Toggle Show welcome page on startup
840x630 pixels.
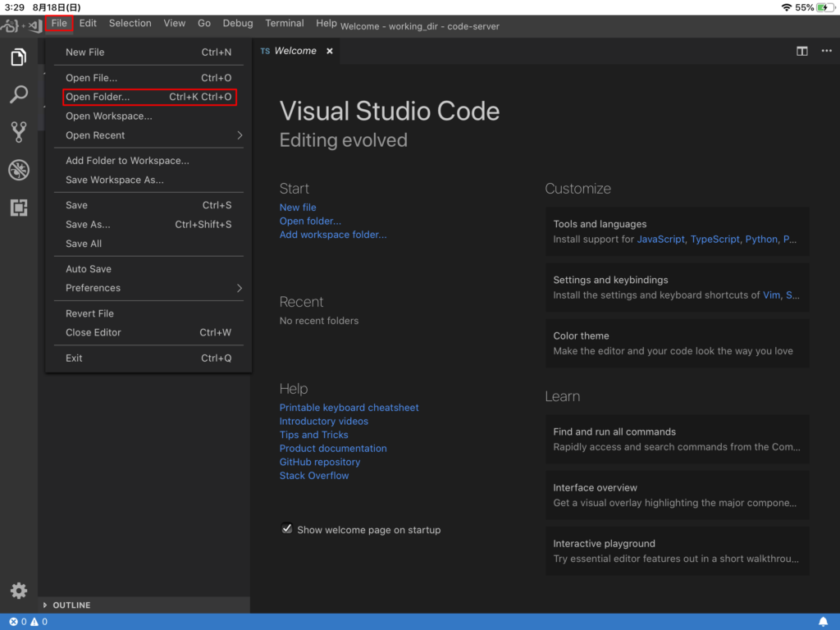pyautogui.click(x=287, y=529)
